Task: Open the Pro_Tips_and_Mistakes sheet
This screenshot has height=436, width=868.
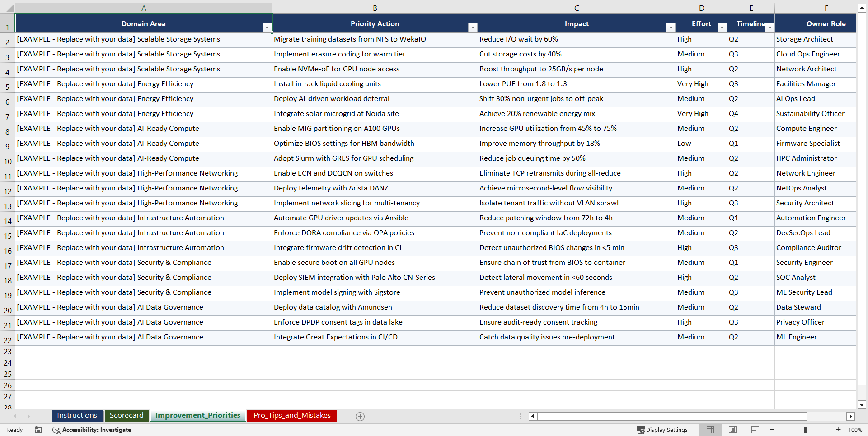Action: pos(292,416)
